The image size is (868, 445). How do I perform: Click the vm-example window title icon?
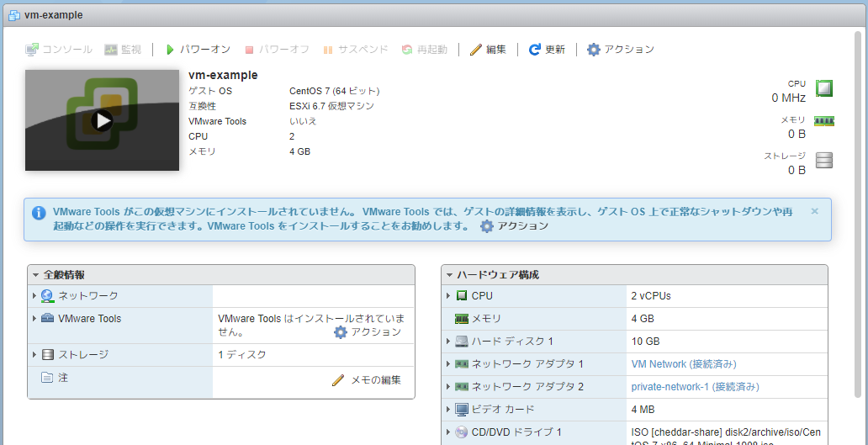14,15
